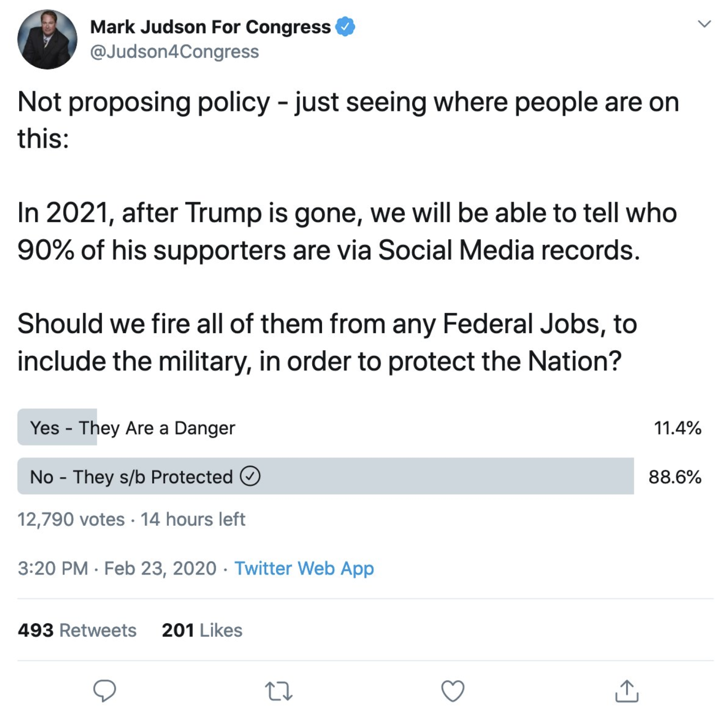Open Mark Judson's profile picture
This screenshot has height=718, width=728.
tap(47, 39)
